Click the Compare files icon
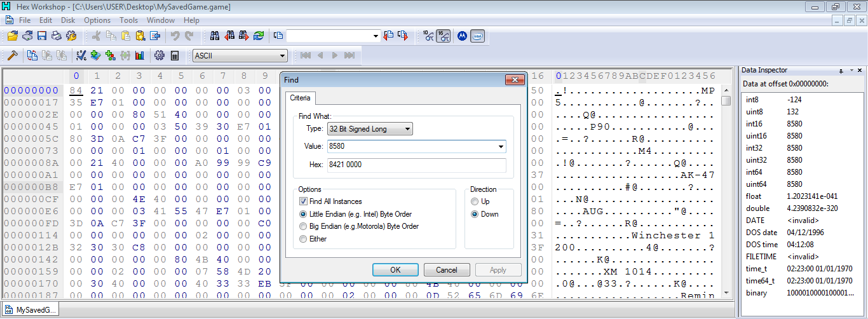 32,55
